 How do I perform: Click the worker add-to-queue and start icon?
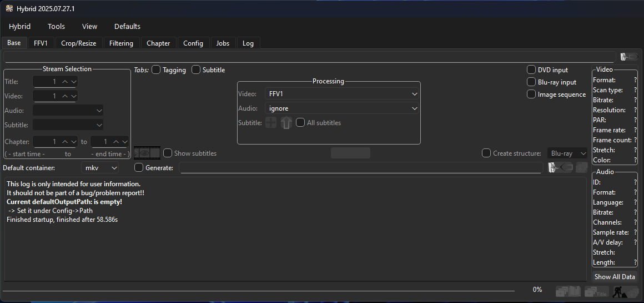[625, 291]
